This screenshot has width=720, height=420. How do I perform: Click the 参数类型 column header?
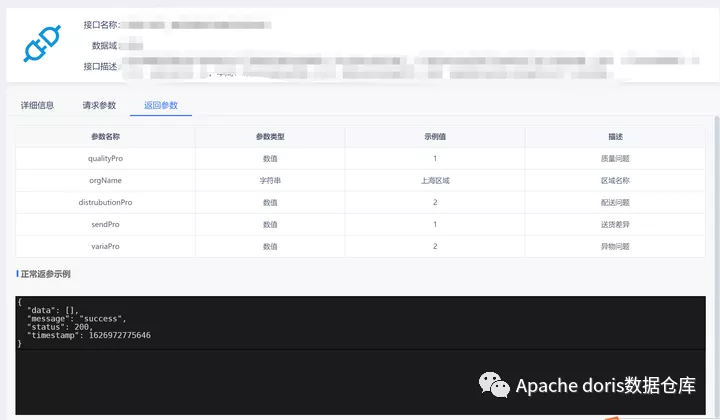click(269, 136)
